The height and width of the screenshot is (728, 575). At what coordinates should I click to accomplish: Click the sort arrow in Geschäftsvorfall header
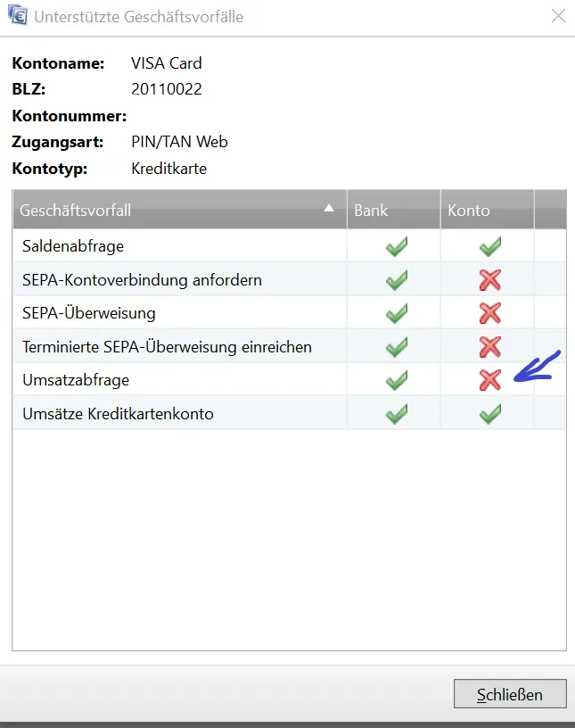329,209
